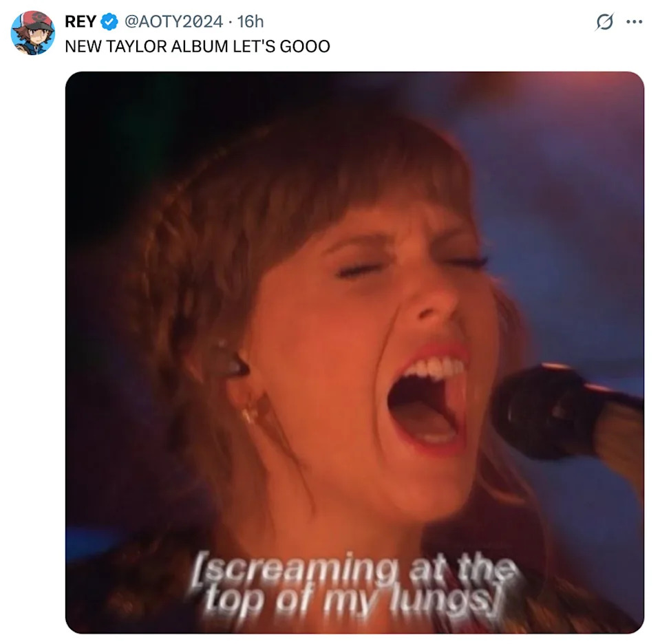Click the pixel-art character profile picture
The image size is (660, 644).
pyautogui.click(x=33, y=32)
